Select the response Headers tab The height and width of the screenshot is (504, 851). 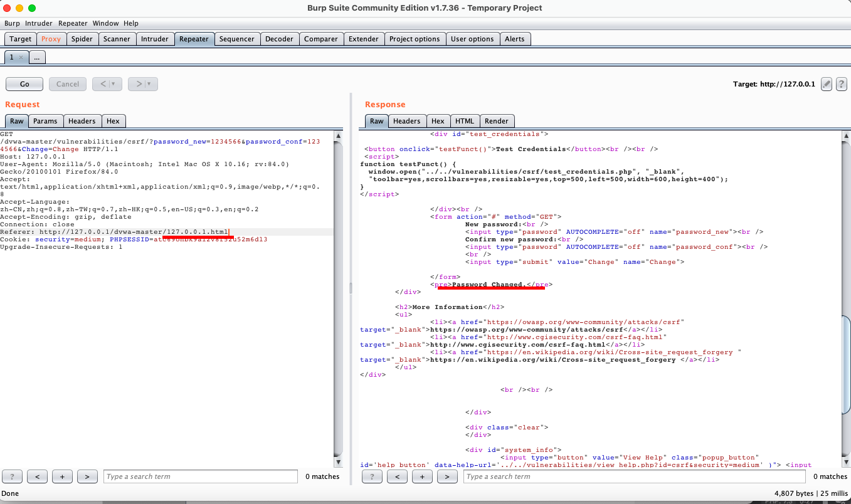[407, 121]
